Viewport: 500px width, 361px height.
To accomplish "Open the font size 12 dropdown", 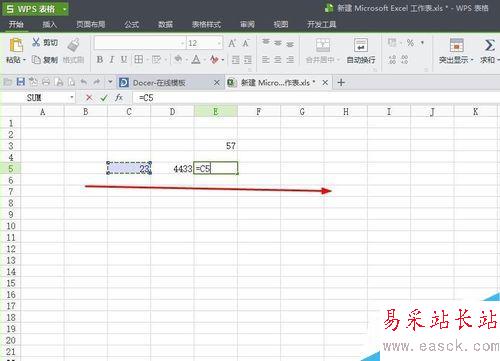I will (x=219, y=43).
